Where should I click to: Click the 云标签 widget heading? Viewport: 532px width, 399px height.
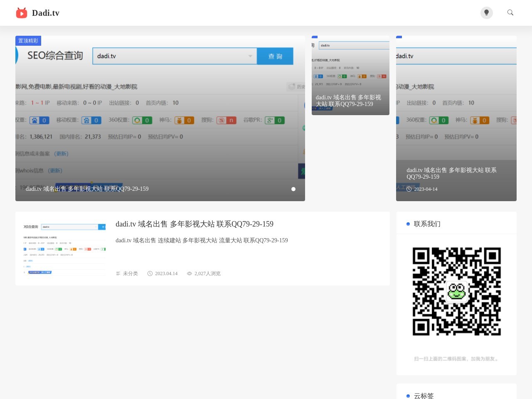click(x=424, y=396)
